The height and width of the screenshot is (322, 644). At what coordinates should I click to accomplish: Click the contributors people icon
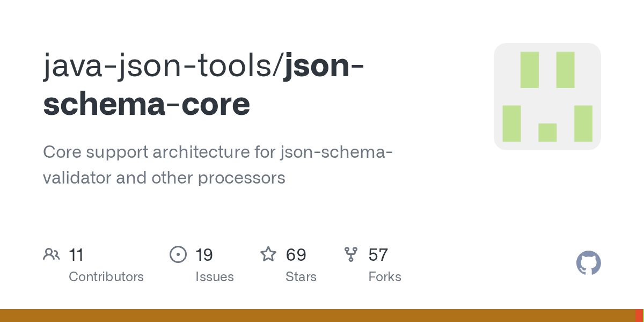[x=52, y=254]
